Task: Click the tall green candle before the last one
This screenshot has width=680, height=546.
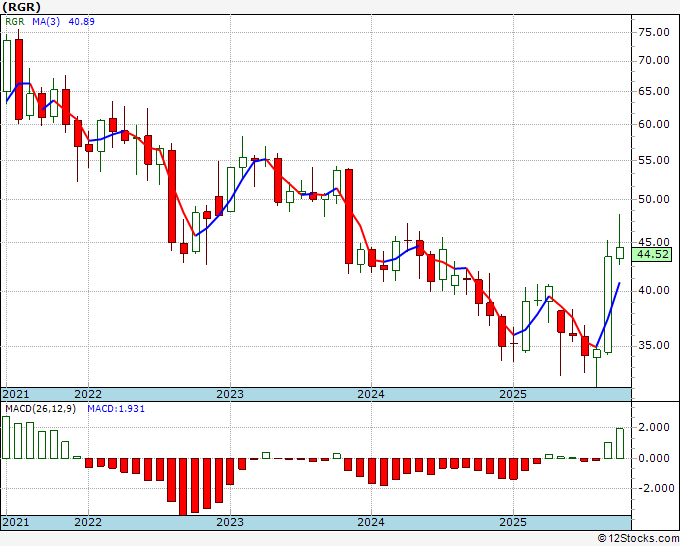Action: point(608,304)
